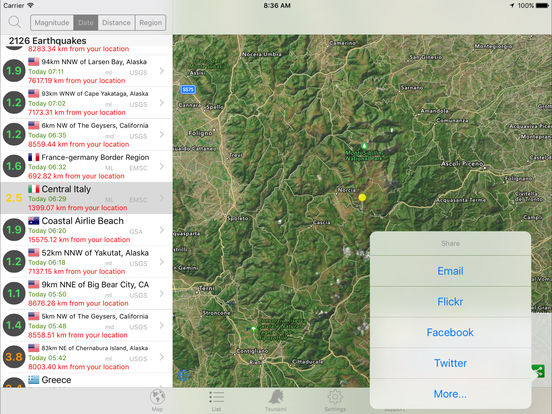Tap the 1.4 magnitude badge for 5km NW Geysers
This screenshot has width=552, height=414.
[14, 325]
